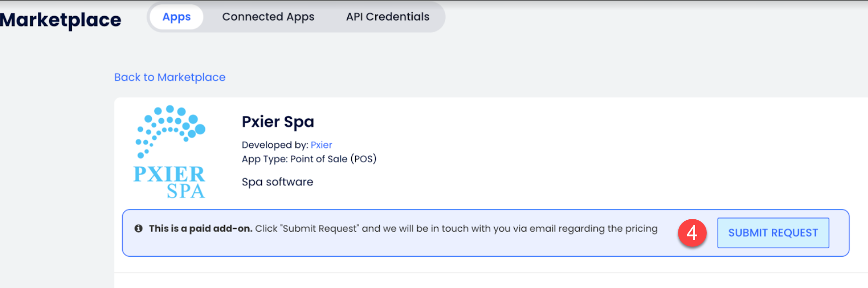The width and height of the screenshot is (868, 288).
Task: Click the info icon in paid add-on banner
Action: click(139, 229)
